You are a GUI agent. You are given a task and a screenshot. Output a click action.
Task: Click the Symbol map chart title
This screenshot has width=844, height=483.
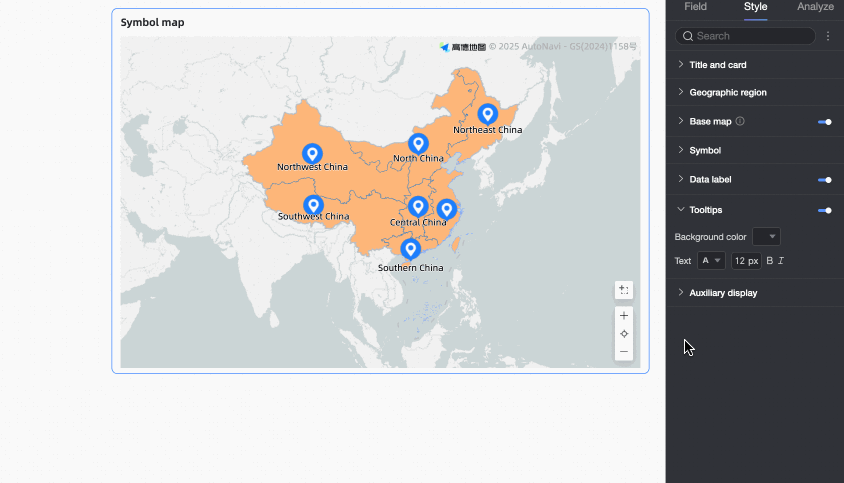[x=152, y=23]
